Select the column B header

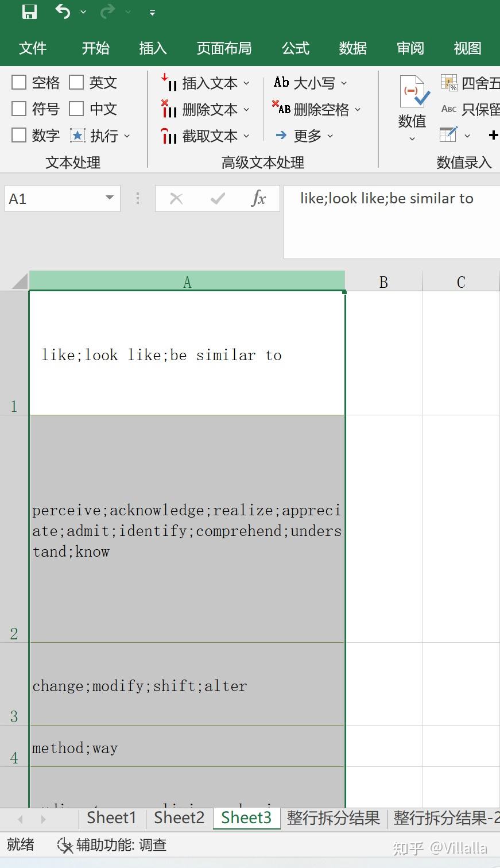coord(383,281)
